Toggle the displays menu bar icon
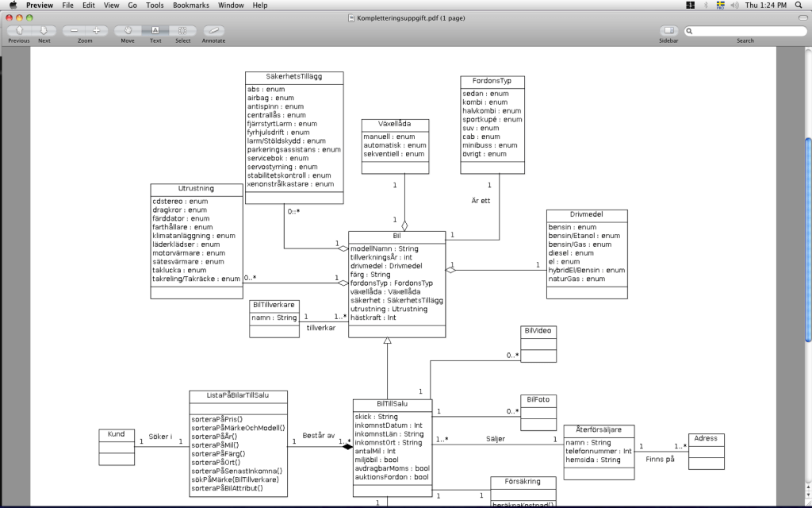 [x=691, y=5]
